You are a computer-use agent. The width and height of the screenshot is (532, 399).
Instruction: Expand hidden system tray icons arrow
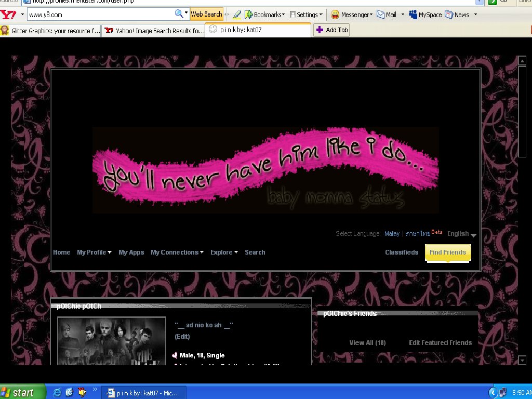click(493, 393)
